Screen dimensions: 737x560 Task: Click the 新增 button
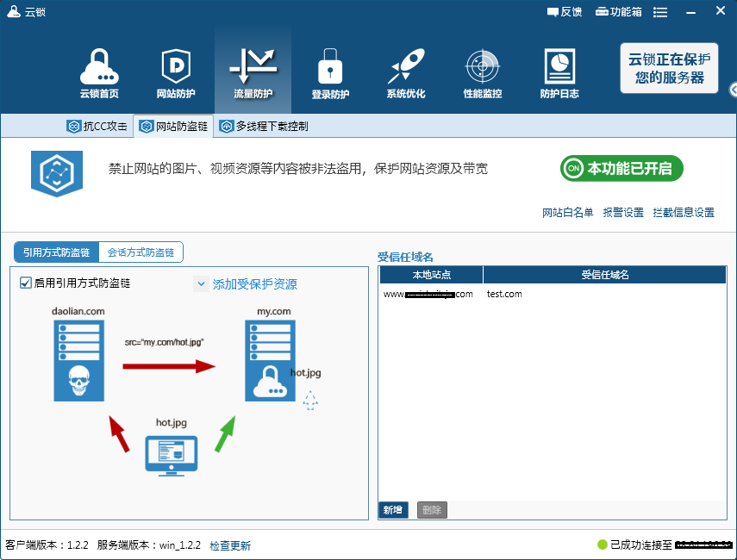pos(393,510)
